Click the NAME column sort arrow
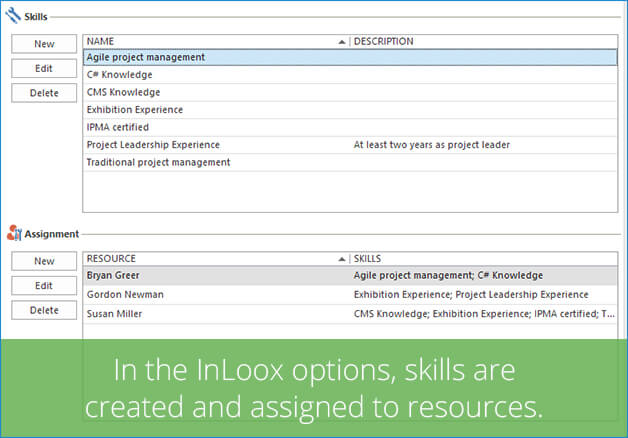The height and width of the screenshot is (438, 628). coord(342,42)
